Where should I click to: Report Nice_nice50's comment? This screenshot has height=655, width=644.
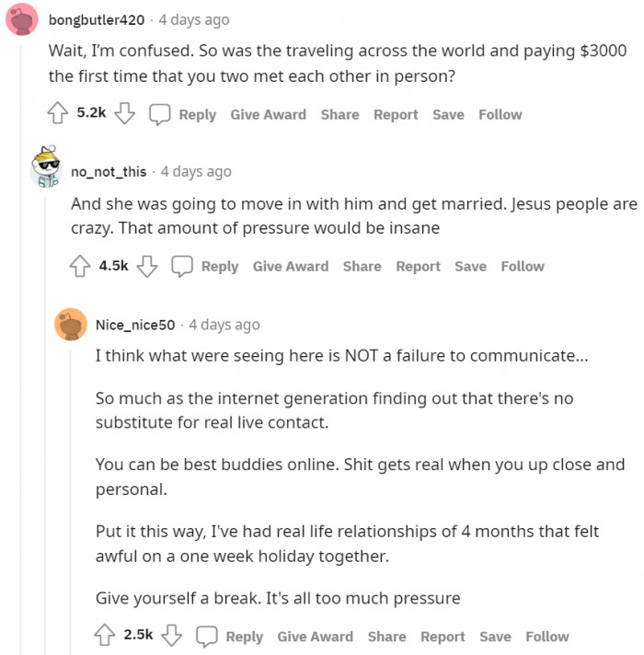443,636
